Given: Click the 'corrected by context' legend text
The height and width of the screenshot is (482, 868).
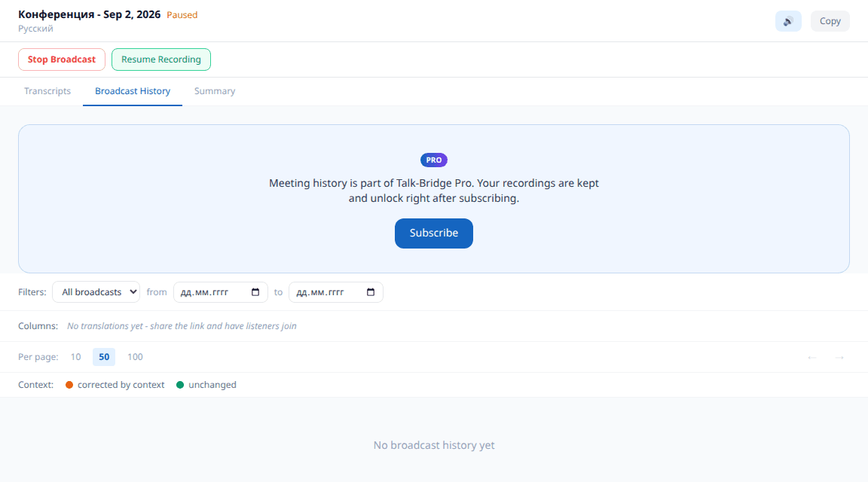Looking at the screenshot, I should (x=121, y=385).
